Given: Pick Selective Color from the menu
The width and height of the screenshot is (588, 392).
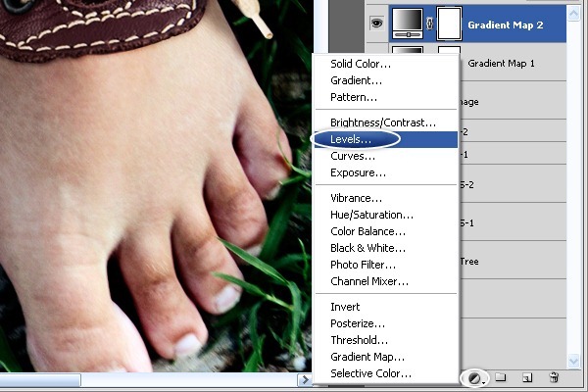Looking at the screenshot, I should 370,373.
